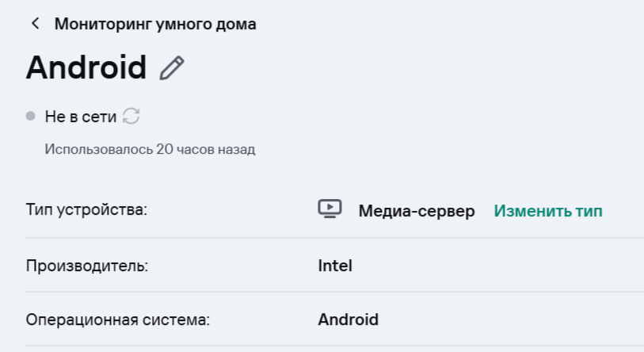The image size is (644, 352).
Task: Click the Не в сети status text
Action: pos(81,117)
